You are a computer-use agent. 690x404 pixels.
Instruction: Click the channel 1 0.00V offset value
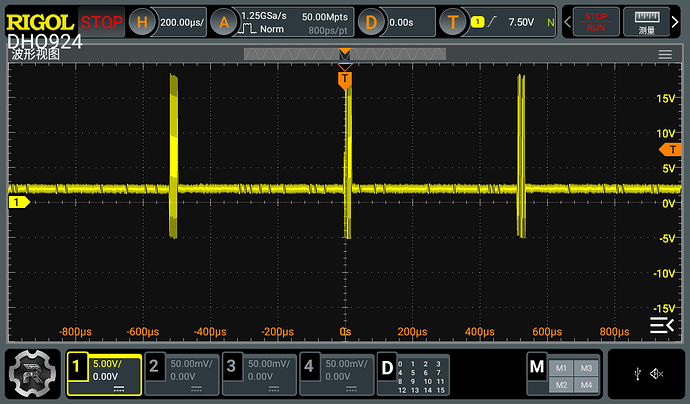[105, 377]
